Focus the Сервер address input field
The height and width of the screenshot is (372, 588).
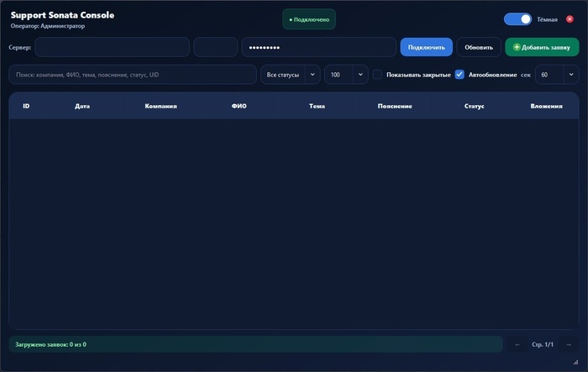tap(112, 47)
